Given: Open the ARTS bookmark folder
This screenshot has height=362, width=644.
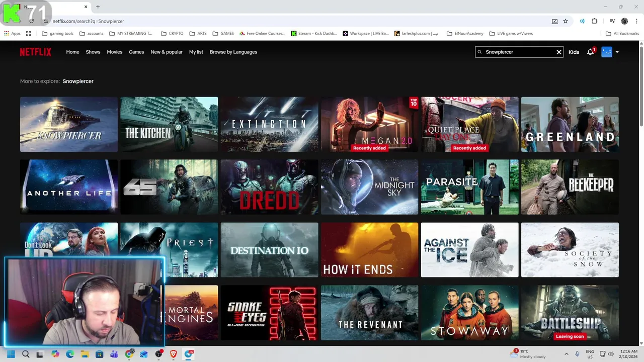Looking at the screenshot, I should pyautogui.click(x=198, y=34).
